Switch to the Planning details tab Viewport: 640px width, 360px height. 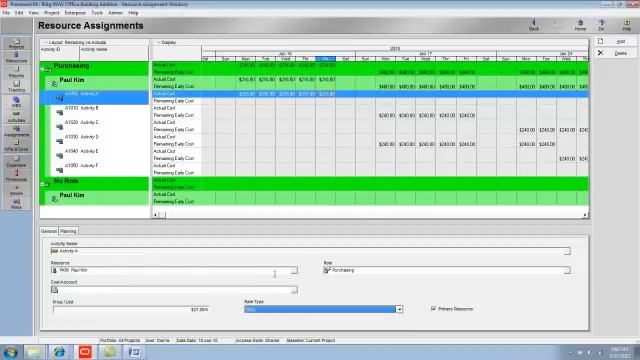click(68, 231)
